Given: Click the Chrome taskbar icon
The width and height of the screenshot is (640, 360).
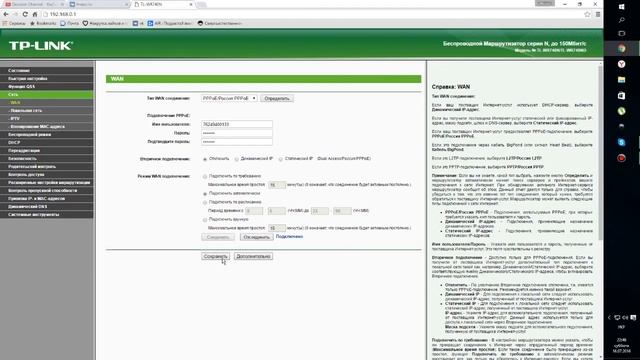Looking at the screenshot, I should click(x=622, y=49).
